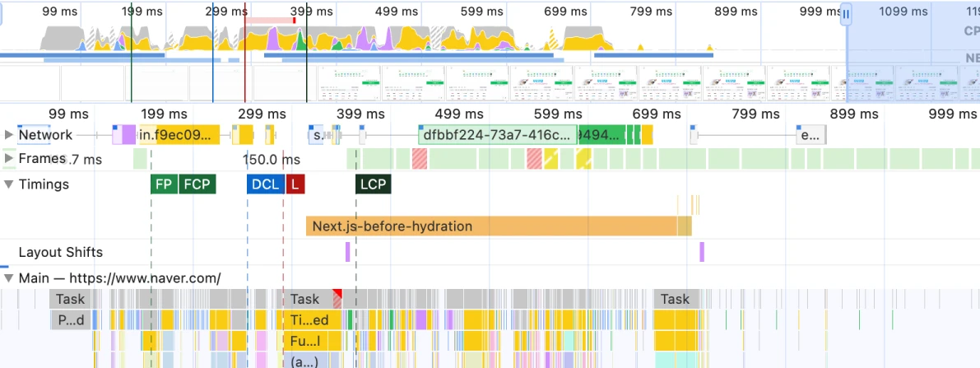
Task: Collapse the Timings track
Action: tap(9, 184)
